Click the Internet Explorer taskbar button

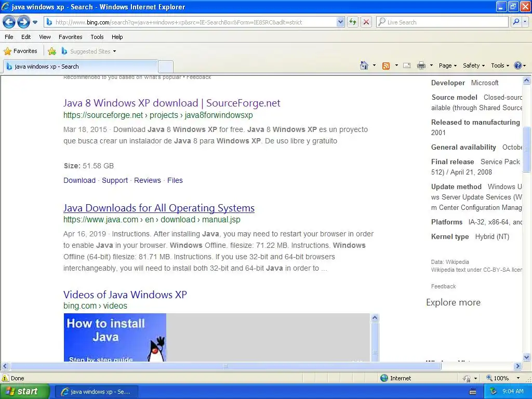coord(96,392)
